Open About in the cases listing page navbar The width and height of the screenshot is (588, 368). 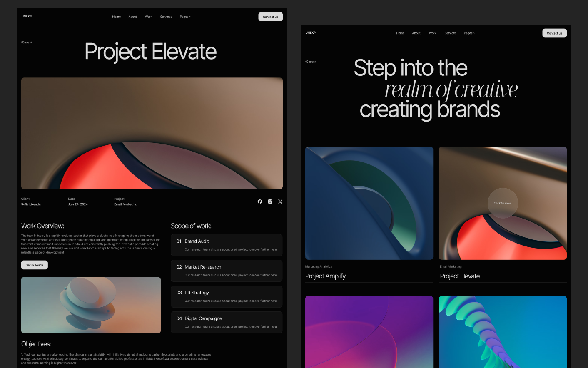416,33
